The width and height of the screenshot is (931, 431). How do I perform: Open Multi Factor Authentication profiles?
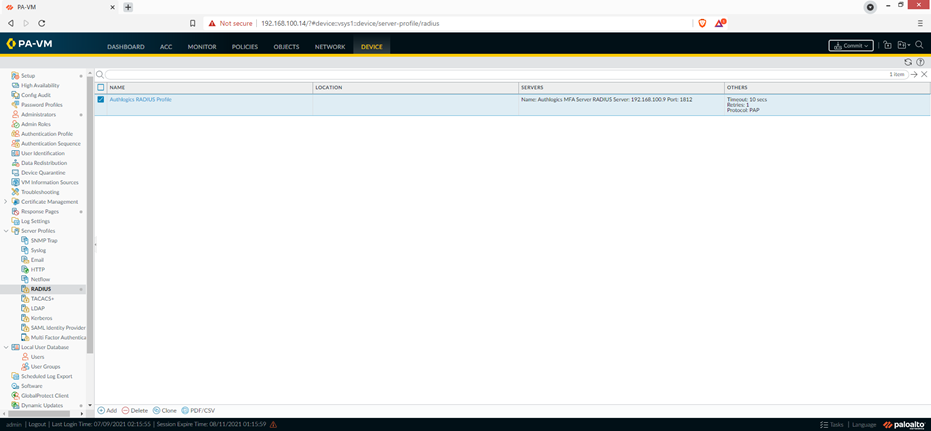click(58, 337)
